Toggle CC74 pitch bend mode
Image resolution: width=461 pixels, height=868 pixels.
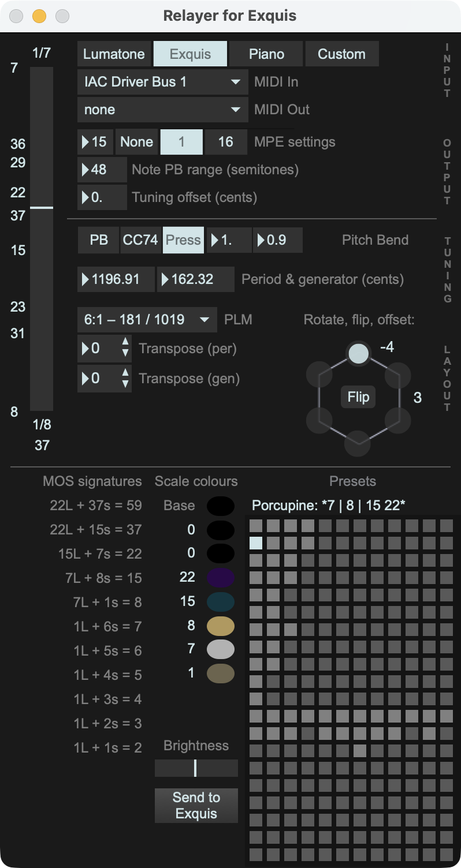[x=140, y=240]
